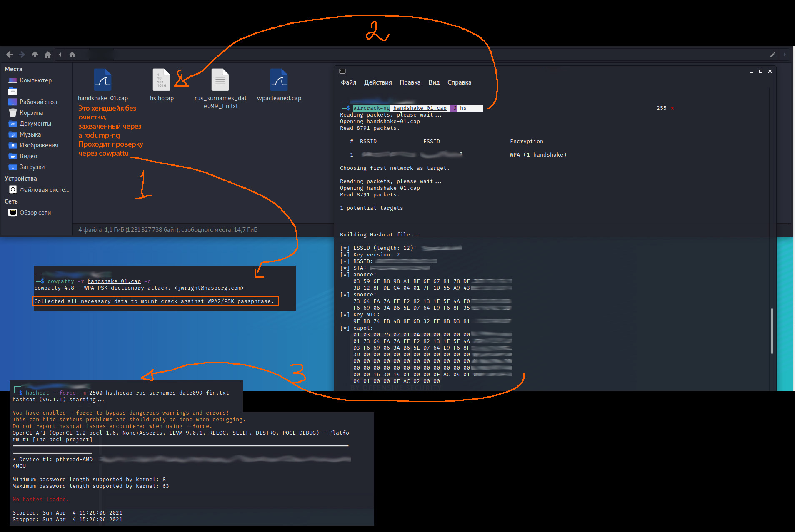Image resolution: width=795 pixels, height=532 pixels.
Task: Click the forward navigation arrow
Action: click(x=22, y=55)
